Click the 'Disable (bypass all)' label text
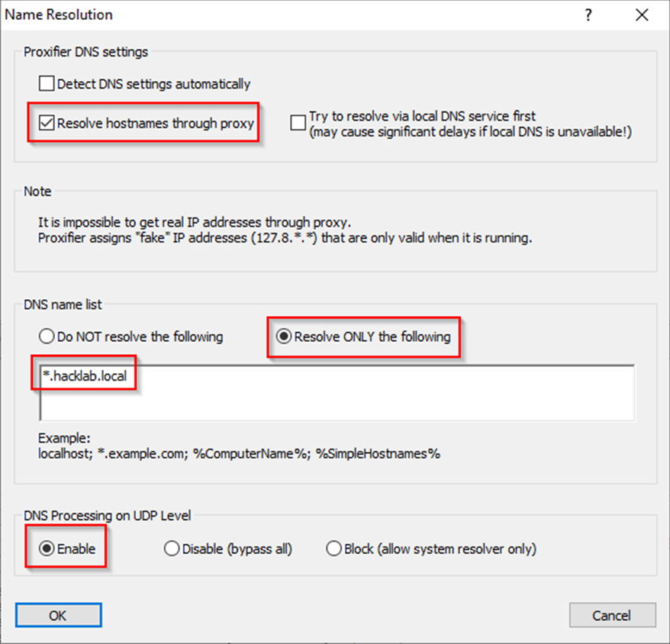Viewport: 670px width, 644px height. coord(237,549)
